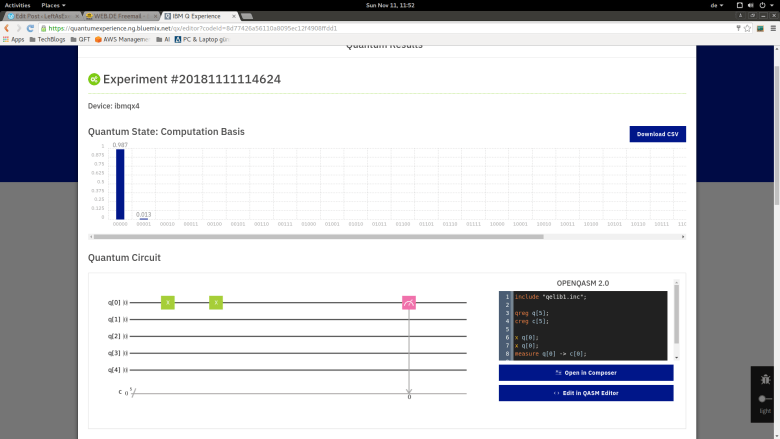This screenshot has height=439, width=780.
Task: Close the WEB.DE Freemail tab
Action: pos(155,16)
